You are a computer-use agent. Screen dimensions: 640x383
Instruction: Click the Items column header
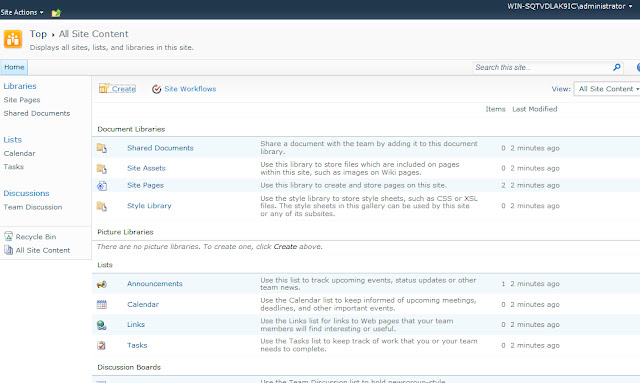point(496,109)
